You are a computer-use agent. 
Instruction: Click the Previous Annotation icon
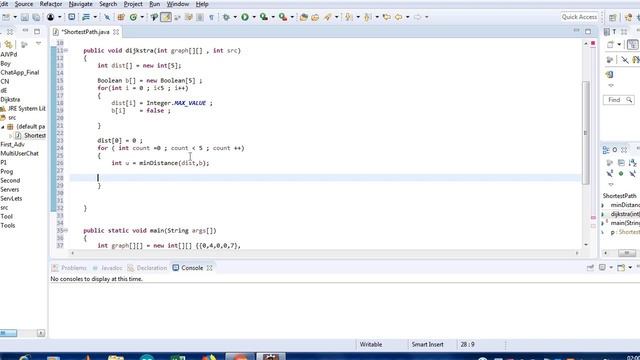coord(367,17)
